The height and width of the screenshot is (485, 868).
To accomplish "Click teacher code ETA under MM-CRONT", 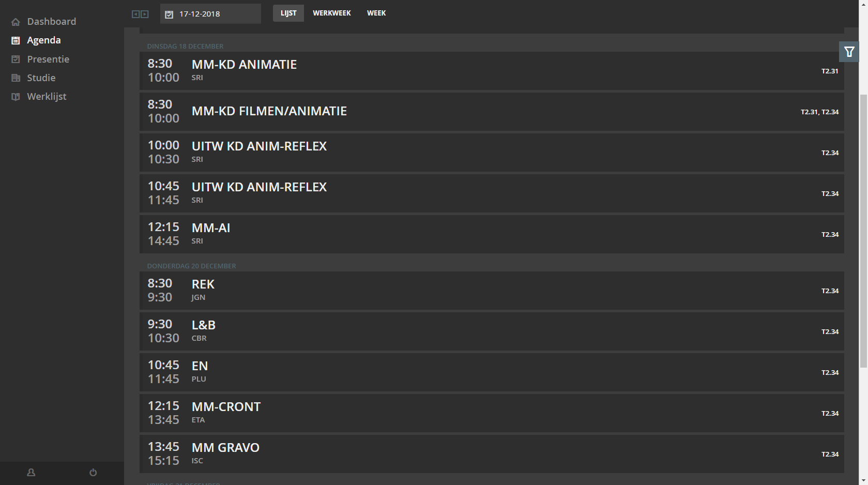I will [x=198, y=420].
